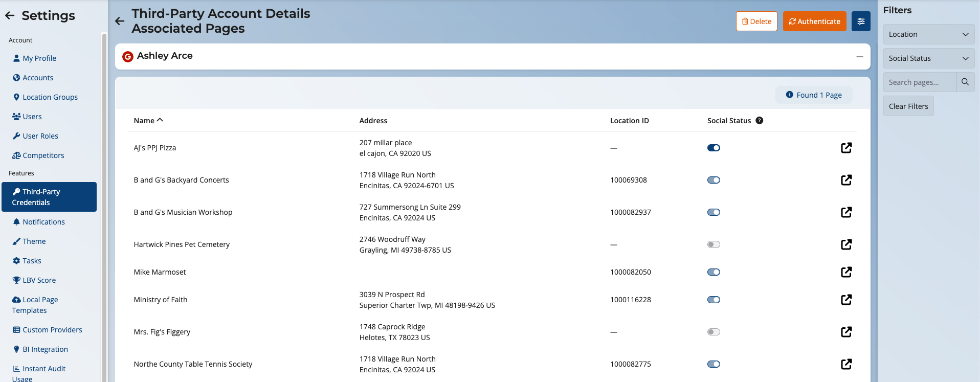
Task: Click the search magnifier icon
Action: tap(965, 82)
